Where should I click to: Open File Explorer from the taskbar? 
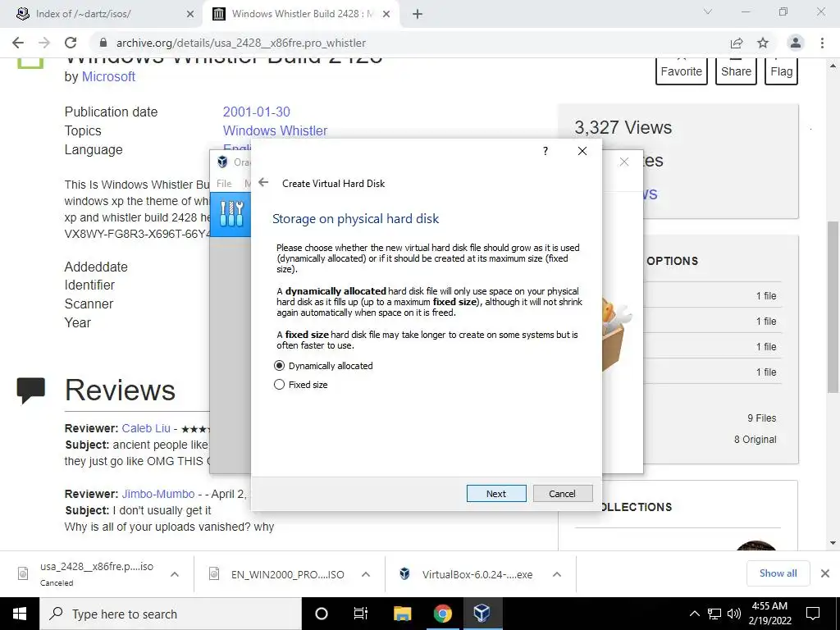tap(402, 614)
